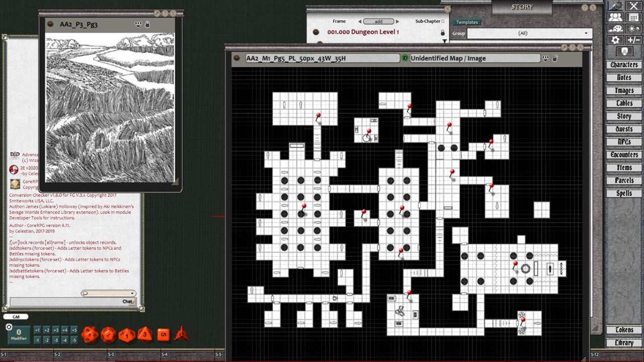Click the frame 'add' button

[378, 22]
